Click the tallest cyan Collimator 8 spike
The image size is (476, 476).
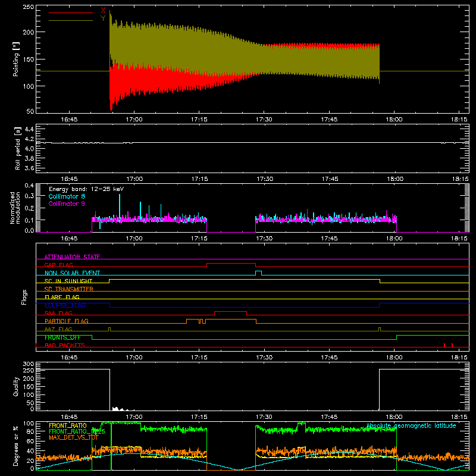(x=120, y=206)
